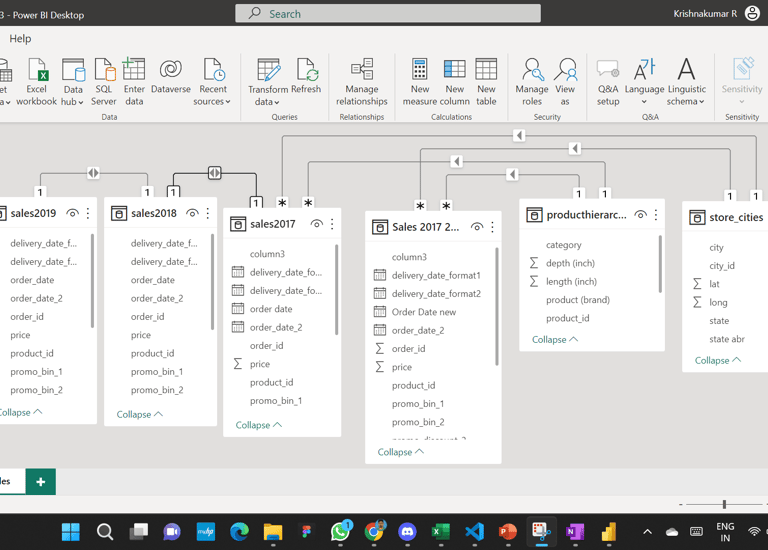768x550 pixels.
Task: Open the Windows Start menu
Action: [x=71, y=531]
